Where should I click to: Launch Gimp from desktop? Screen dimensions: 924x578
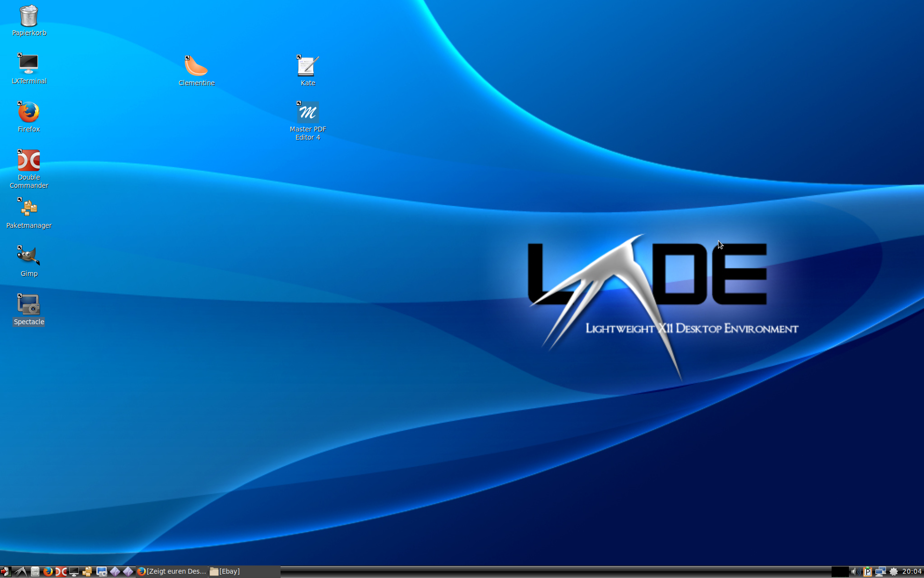pyautogui.click(x=29, y=256)
